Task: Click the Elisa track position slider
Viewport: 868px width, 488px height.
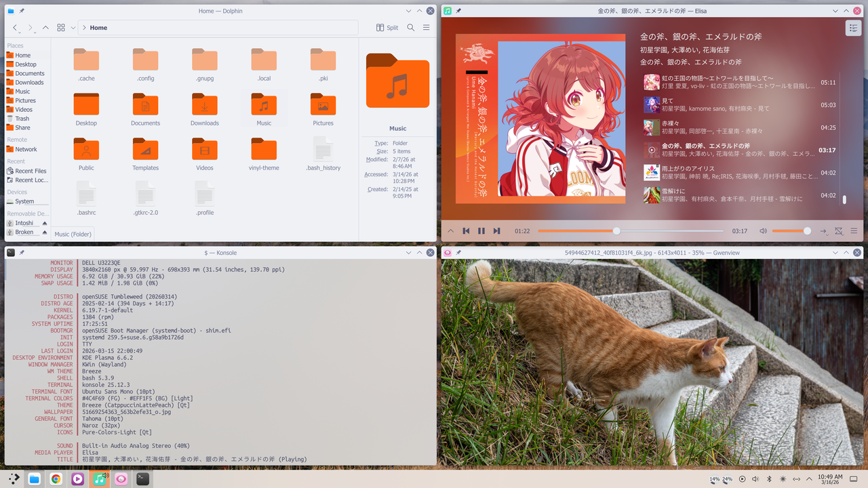Action: click(631, 231)
